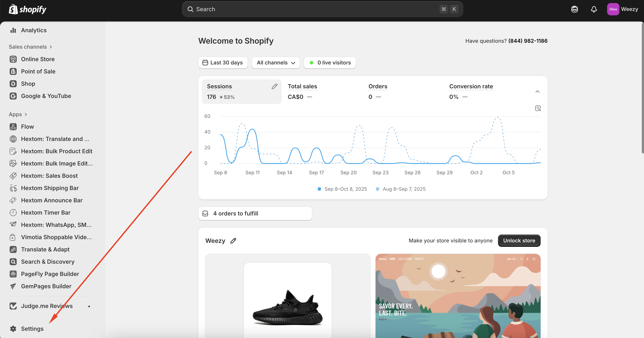Click the notifications bell icon
Image resolution: width=644 pixels, height=338 pixels.
click(594, 9)
